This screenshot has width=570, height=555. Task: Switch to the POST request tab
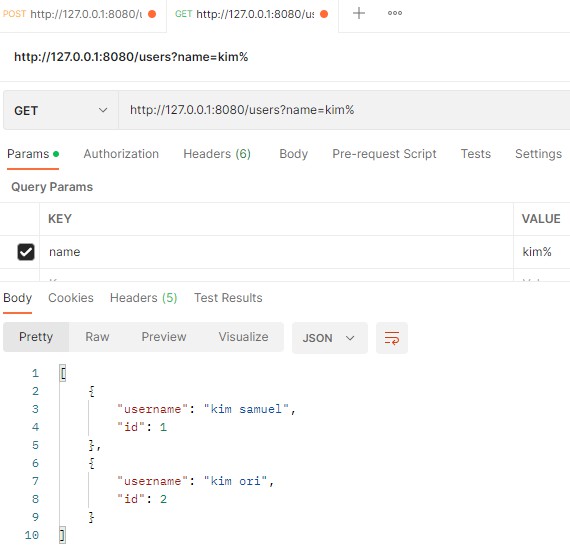83,15
